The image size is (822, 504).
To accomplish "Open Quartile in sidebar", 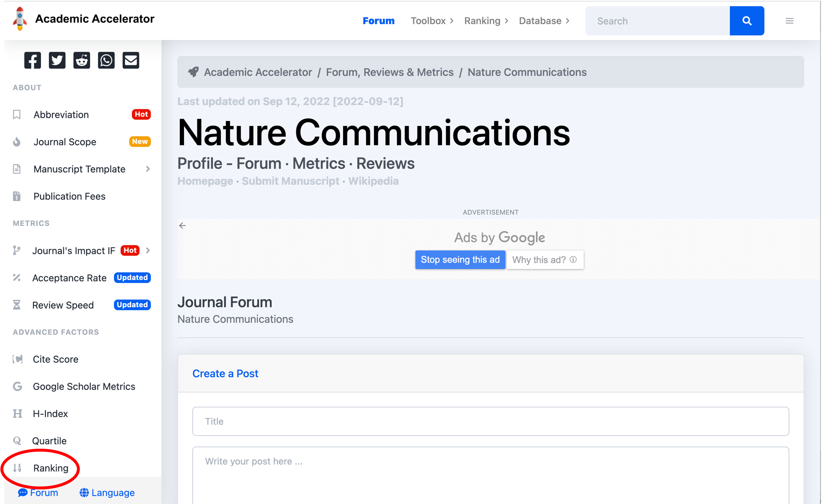I will [49, 441].
